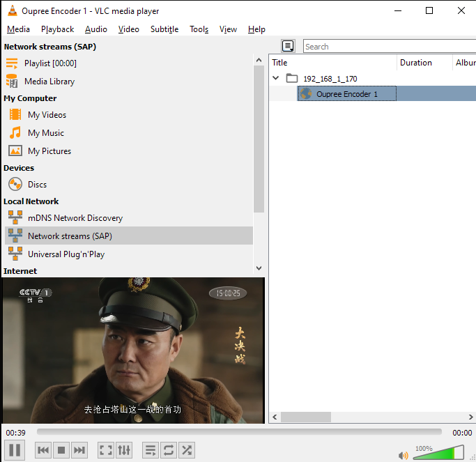Toggle the loop repeat mode
The height and width of the screenshot is (462, 476).
coord(169,450)
